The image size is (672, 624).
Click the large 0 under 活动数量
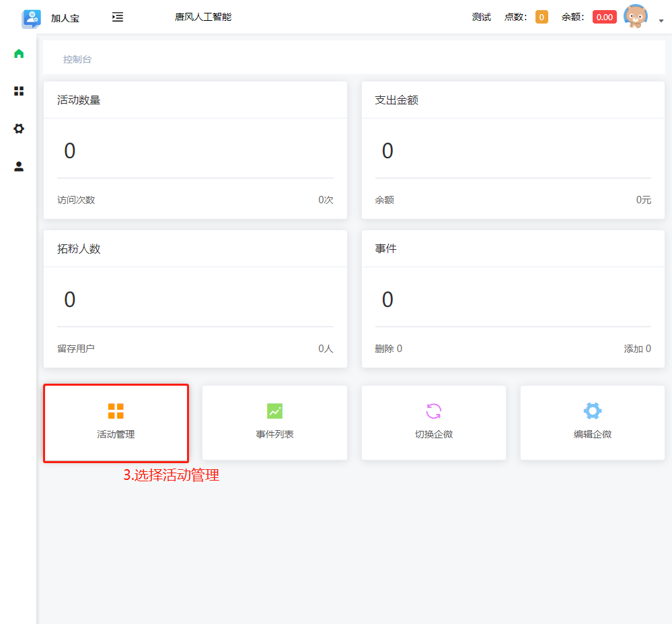(70, 151)
